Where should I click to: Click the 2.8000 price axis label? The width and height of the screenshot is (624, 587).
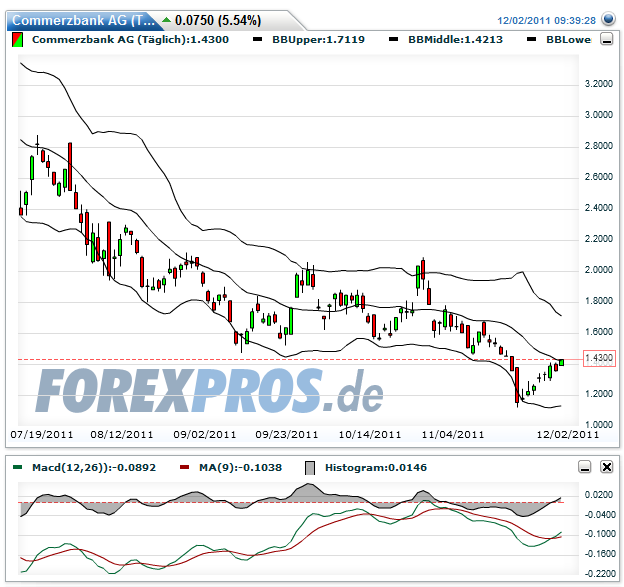(x=599, y=146)
